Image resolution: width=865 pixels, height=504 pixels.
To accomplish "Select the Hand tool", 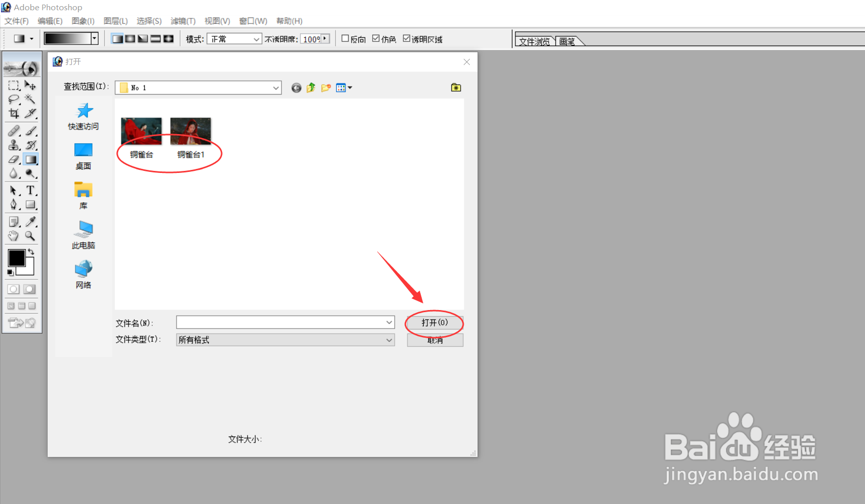I will pos(14,236).
